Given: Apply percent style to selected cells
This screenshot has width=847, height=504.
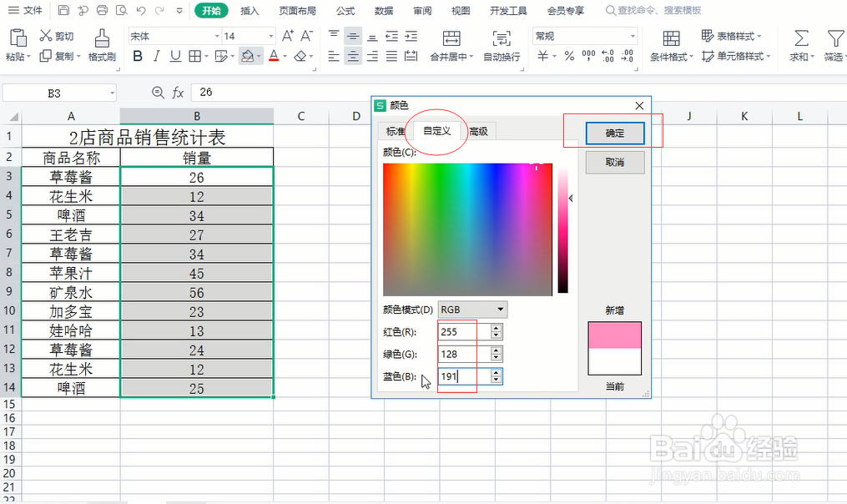Looking at the screenshot, I should point(567,57).
